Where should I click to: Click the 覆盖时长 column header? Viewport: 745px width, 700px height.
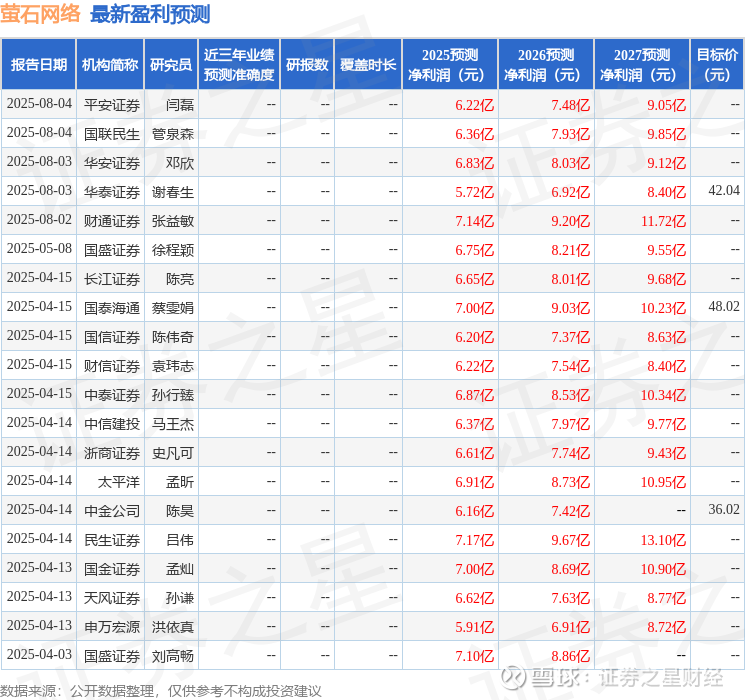pyautogui.click(x=368, y=65)
